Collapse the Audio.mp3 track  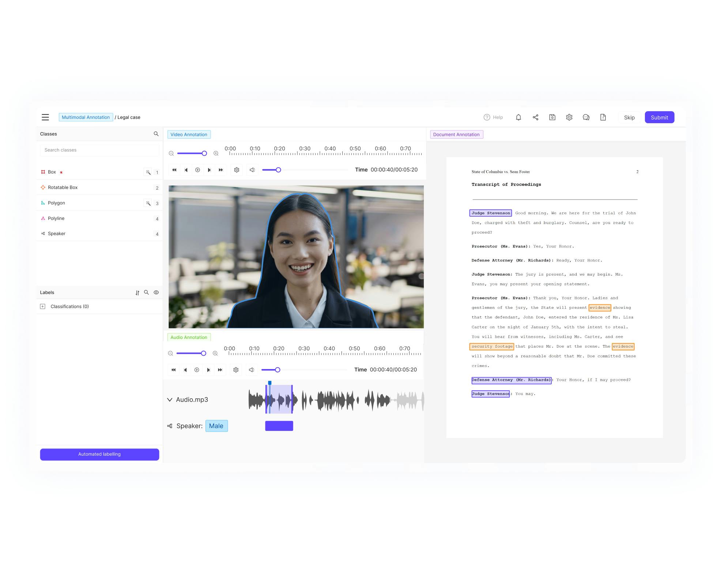click(x=170, y=400)
